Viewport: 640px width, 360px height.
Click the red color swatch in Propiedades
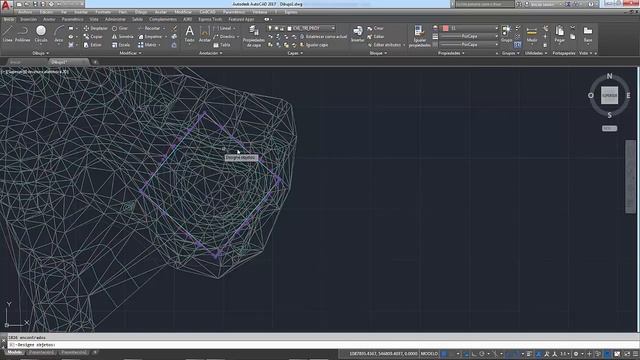tap(445, 28)
